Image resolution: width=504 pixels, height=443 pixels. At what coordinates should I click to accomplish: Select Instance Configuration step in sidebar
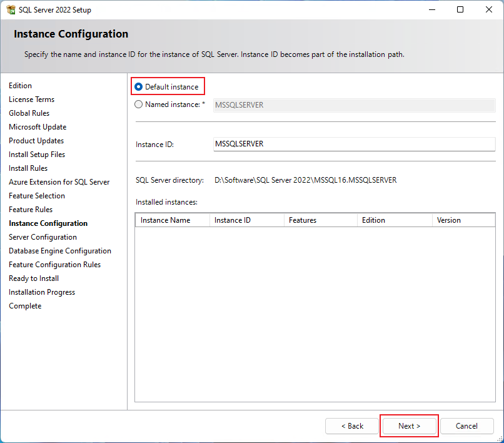tap(48, 223)
